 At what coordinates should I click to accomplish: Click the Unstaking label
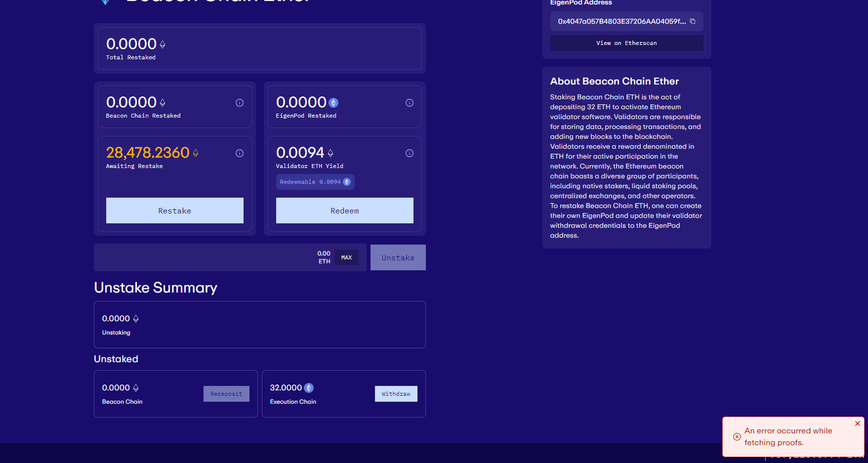click(x=117, y=333)
